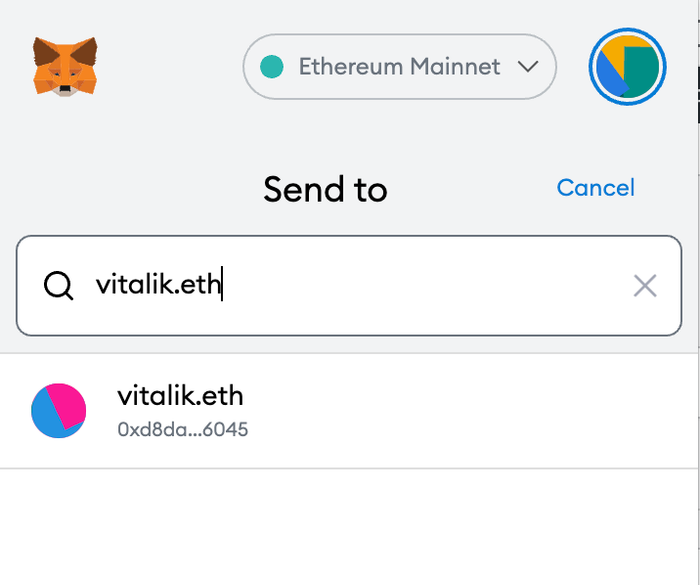Screen dimensions: 700x585
Task: Expand the network selector chevron arrow
Action: pos(528,67)
